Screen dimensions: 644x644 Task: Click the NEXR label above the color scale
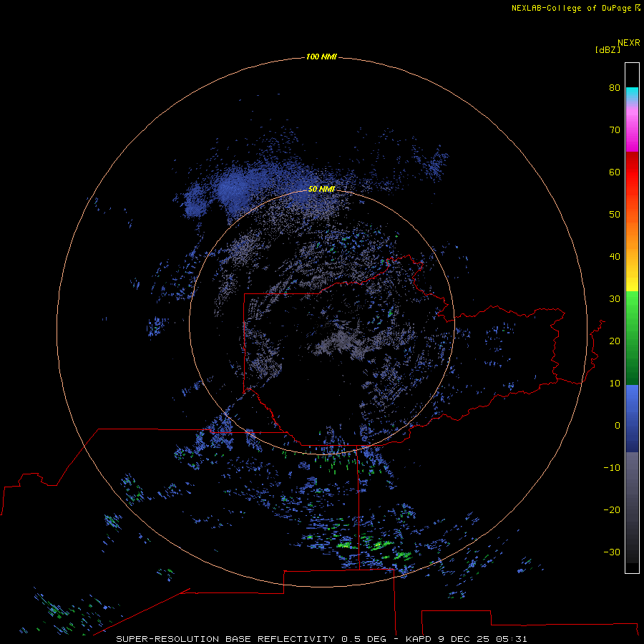click(629, 42)
